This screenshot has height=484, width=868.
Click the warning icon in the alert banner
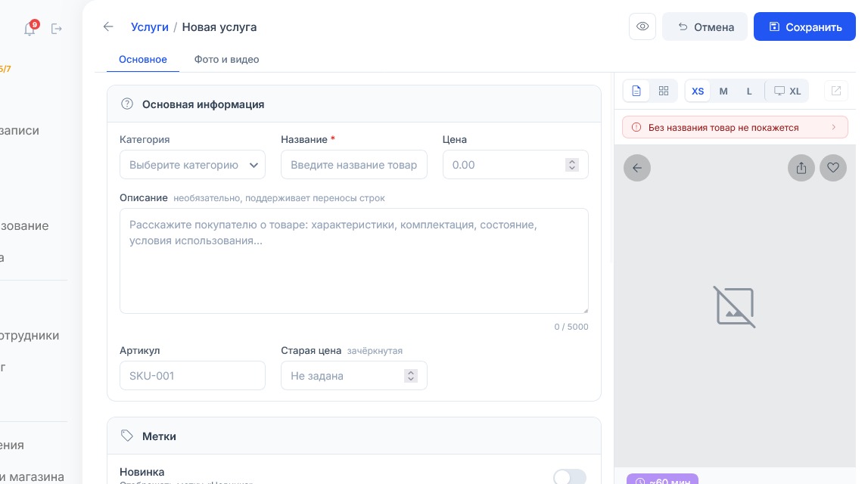[636, 127]
